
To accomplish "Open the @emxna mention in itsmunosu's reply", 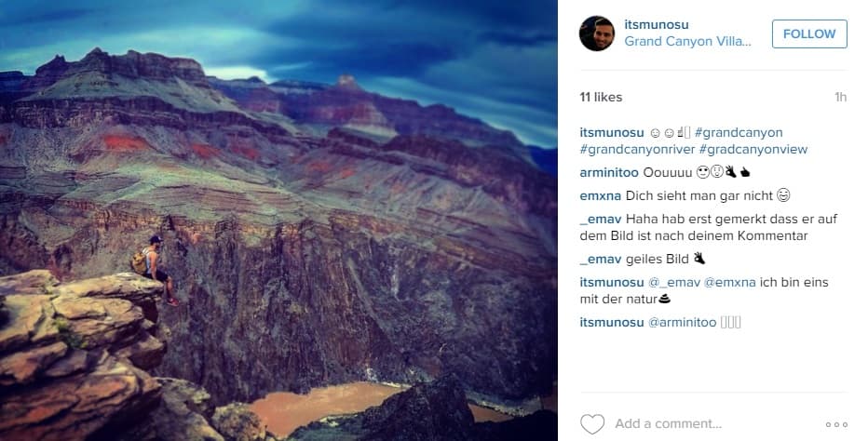I will (x=729, y=282).
